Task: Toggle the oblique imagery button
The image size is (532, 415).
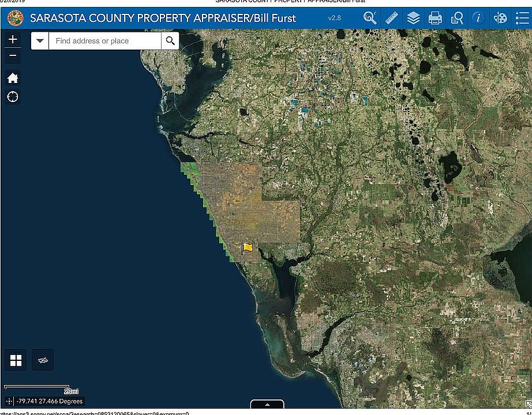Action: [43, 360]
